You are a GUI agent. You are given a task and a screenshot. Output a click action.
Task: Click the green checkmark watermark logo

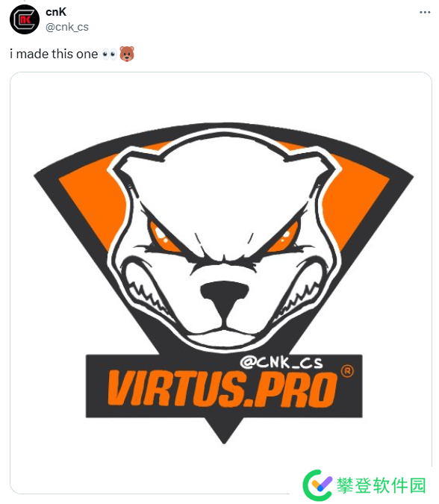click(318, 485)
